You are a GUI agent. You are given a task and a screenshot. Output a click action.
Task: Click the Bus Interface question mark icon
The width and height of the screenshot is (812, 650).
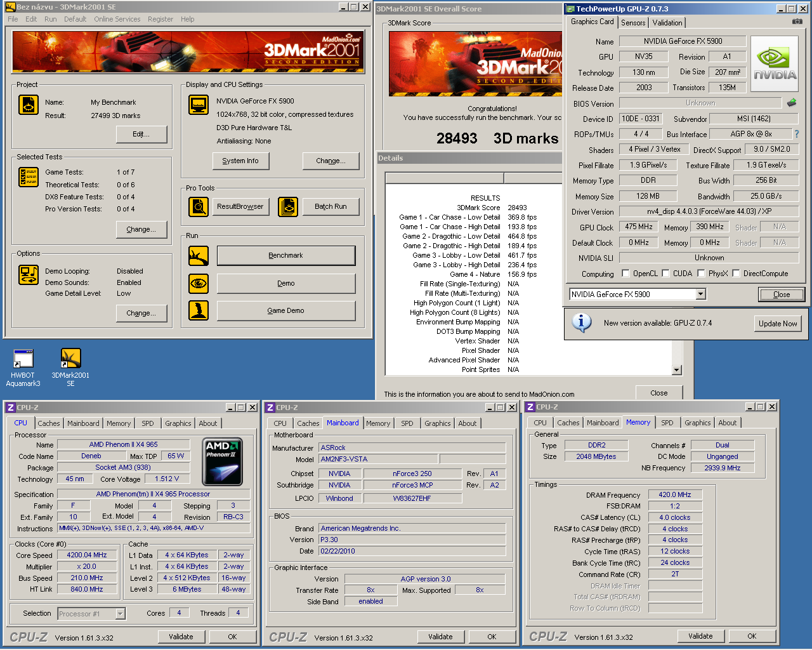pos(797,134)
